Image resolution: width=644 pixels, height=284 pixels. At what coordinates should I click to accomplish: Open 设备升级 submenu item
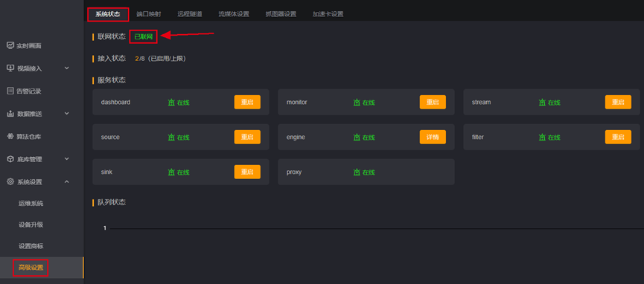31,225
